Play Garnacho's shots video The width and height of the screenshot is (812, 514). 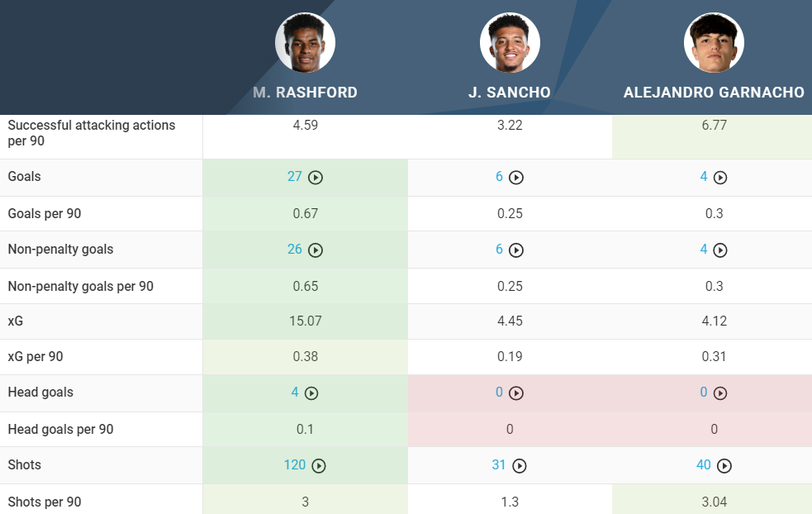tap(724, 466)
